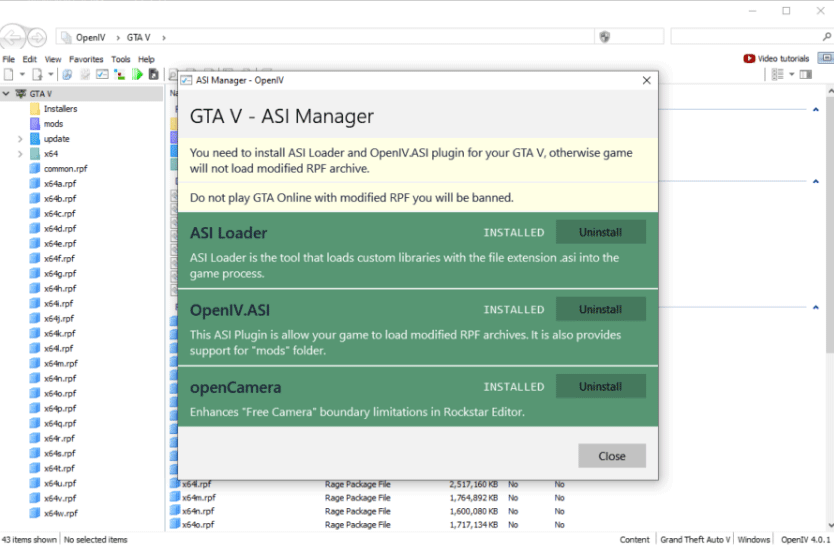Click the Forward navigation arrow
The width and height of the screenshot is (834, 546).
[37, 37]
